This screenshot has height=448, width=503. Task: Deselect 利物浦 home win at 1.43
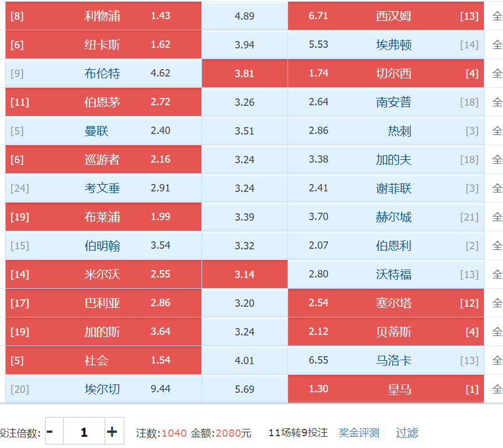[104, 16]
